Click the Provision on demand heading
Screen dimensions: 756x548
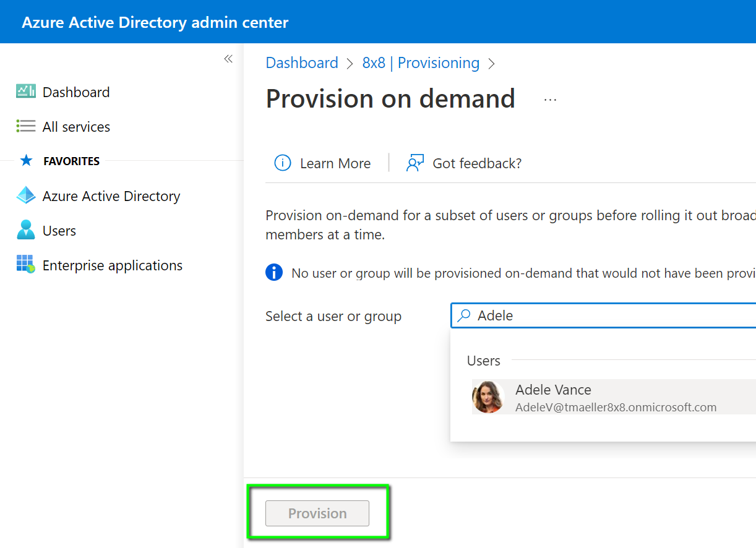coord(390,99)
